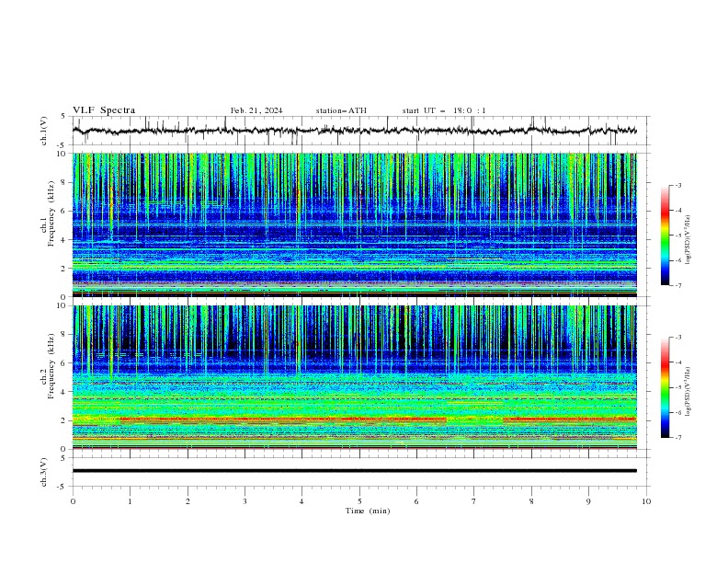Click time axis tick label "5"
This screenshot has height=563, width=728.
(x=359, y=501)
